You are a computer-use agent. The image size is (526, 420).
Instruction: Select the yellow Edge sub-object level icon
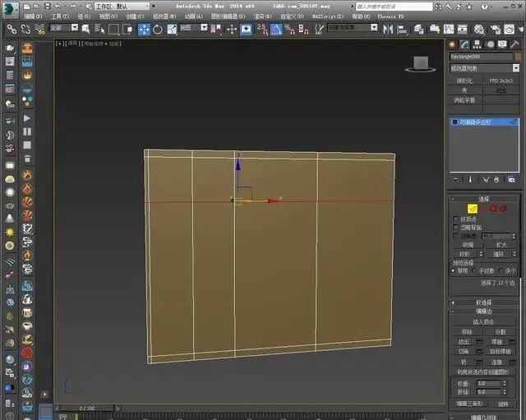473,209
